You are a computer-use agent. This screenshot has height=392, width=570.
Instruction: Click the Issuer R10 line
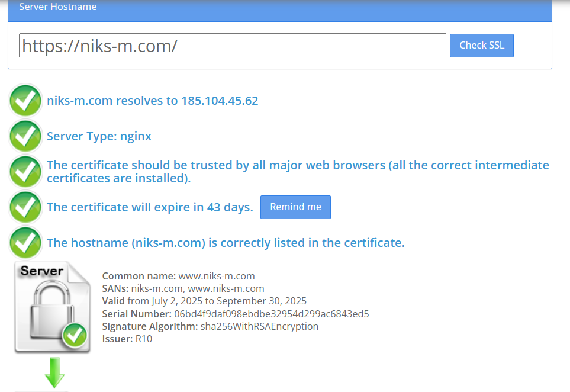[x=127, y=339]
